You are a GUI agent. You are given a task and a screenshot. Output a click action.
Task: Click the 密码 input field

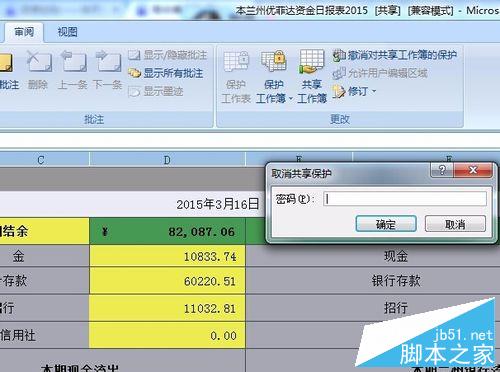(x=405, y=199)
